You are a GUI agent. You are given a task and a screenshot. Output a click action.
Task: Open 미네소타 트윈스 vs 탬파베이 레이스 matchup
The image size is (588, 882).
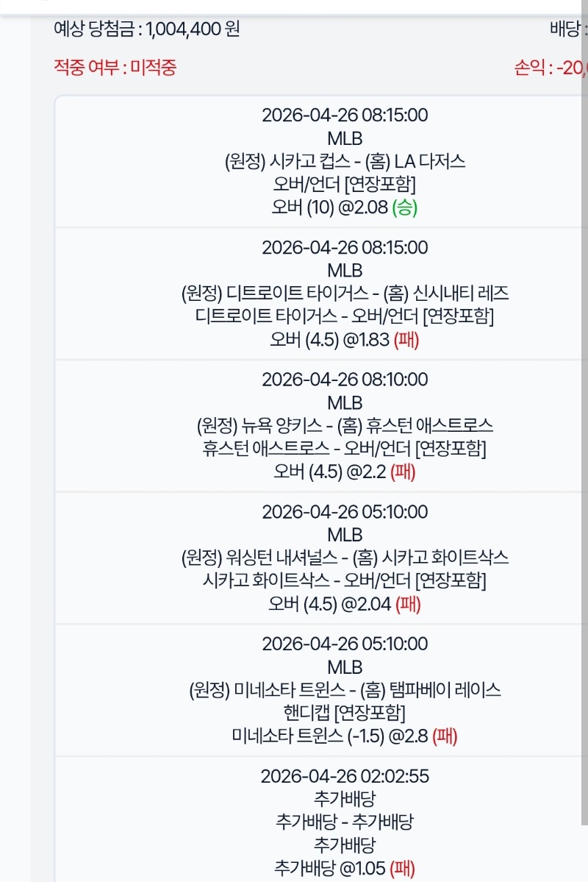pos(345,691)
